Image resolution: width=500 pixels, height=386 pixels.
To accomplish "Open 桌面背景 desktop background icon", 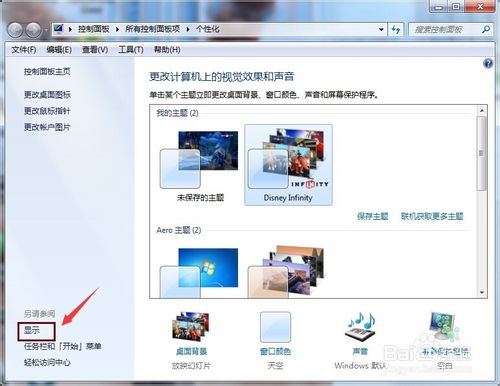I will (191, 326).
